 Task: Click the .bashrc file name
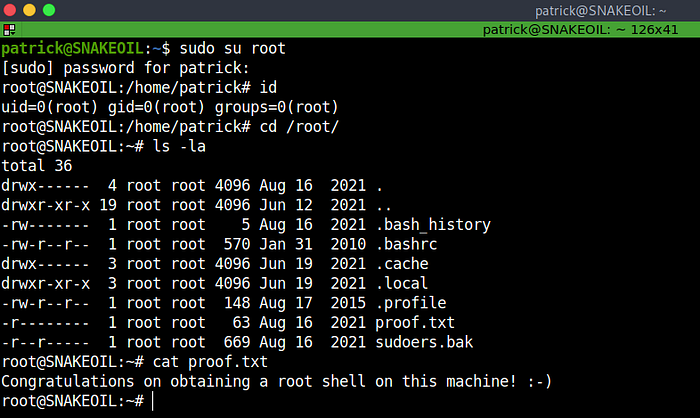coord(404,244)
